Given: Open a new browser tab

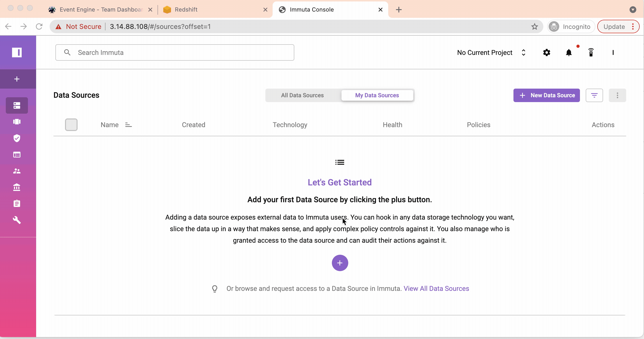Looking at the screenshot, I should (399, 9).
